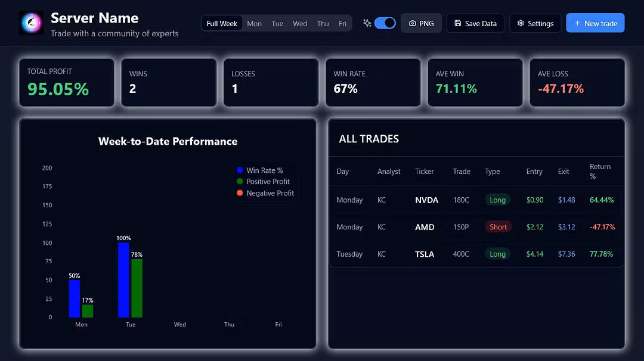Show Friday trades via Fri tab
The image size is (644, 361).
[342, 24]
